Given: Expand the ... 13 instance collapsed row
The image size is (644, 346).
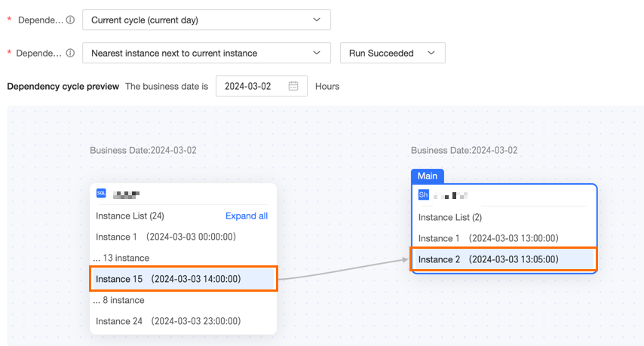Looking at the screenshot, I should [121, 258].
